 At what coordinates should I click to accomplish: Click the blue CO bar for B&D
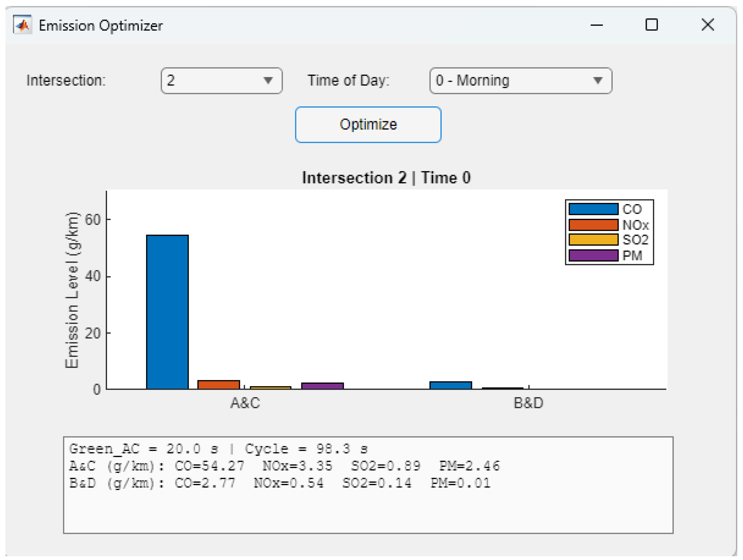(x=451, y=385)
